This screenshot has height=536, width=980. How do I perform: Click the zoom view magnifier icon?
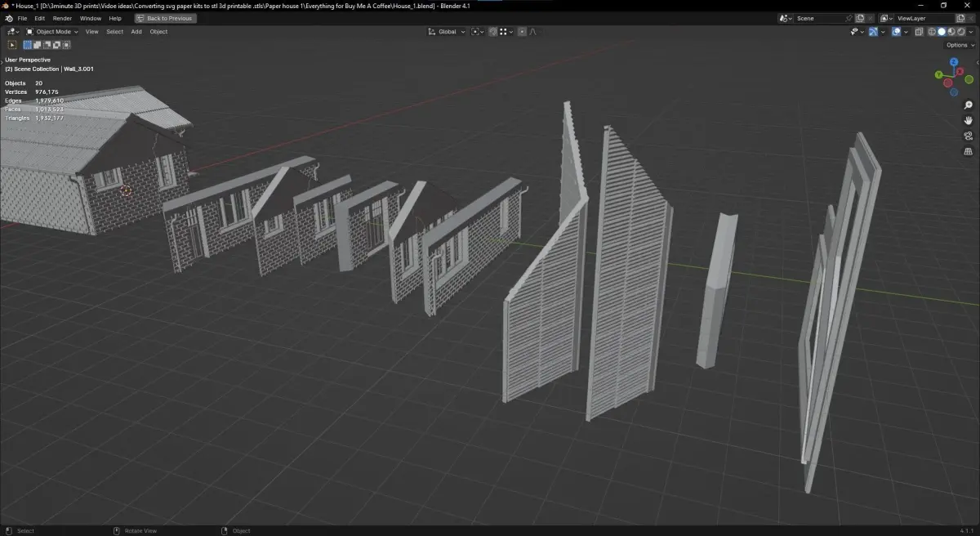969,105
